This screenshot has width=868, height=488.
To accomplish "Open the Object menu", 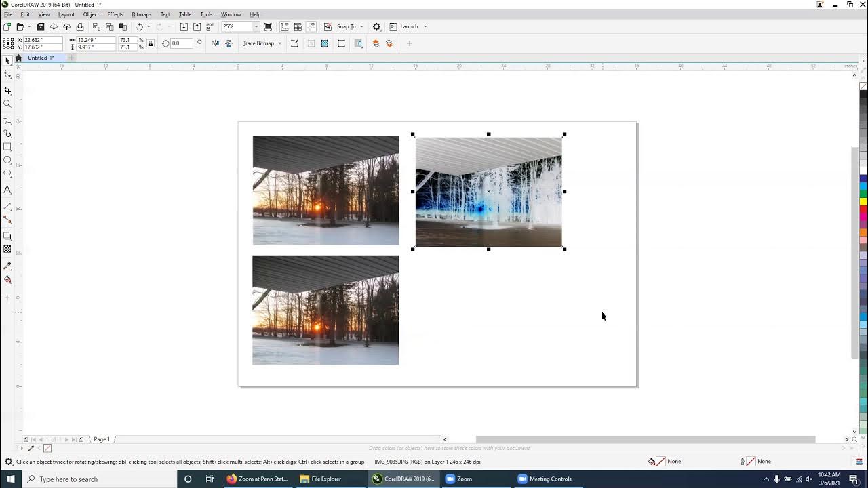I will pos(91,14).
